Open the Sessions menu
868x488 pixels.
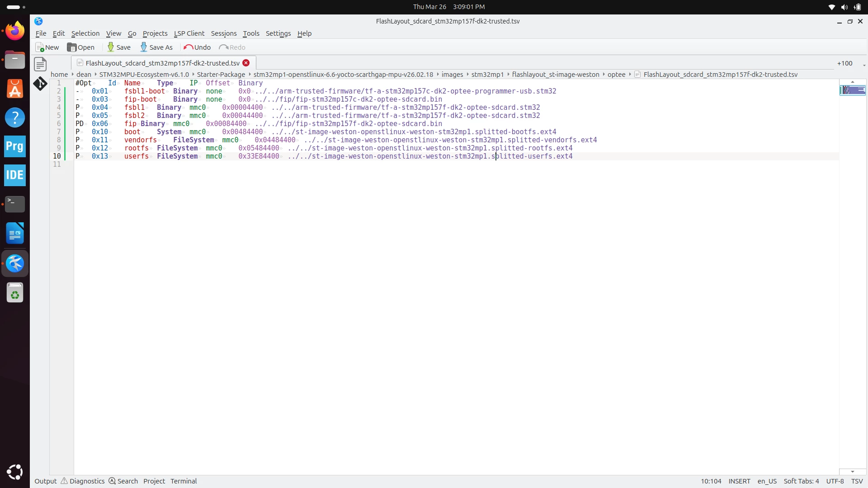tap(224, 33)
